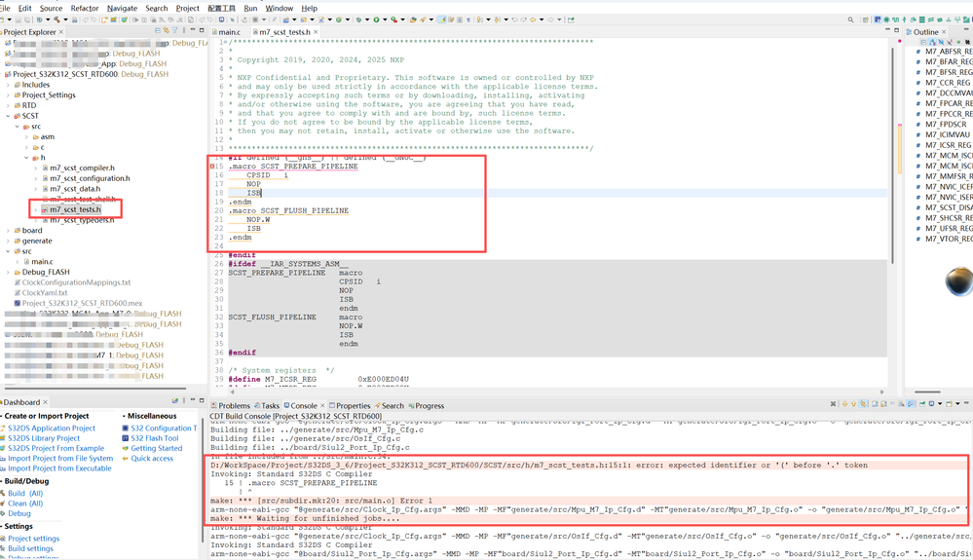
Task: Select m7_scst_tests.h in Project Explorer
Action: click(x=75, y=209)
